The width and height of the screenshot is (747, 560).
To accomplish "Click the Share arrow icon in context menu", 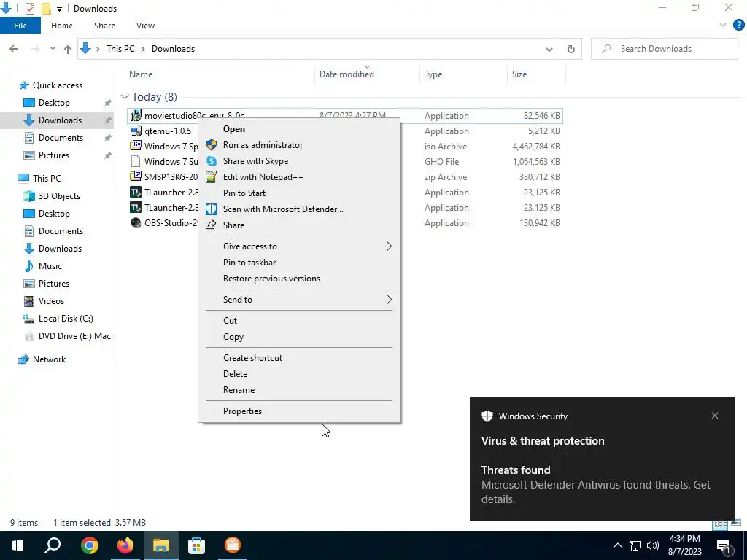I will click(x=211, y=225).
